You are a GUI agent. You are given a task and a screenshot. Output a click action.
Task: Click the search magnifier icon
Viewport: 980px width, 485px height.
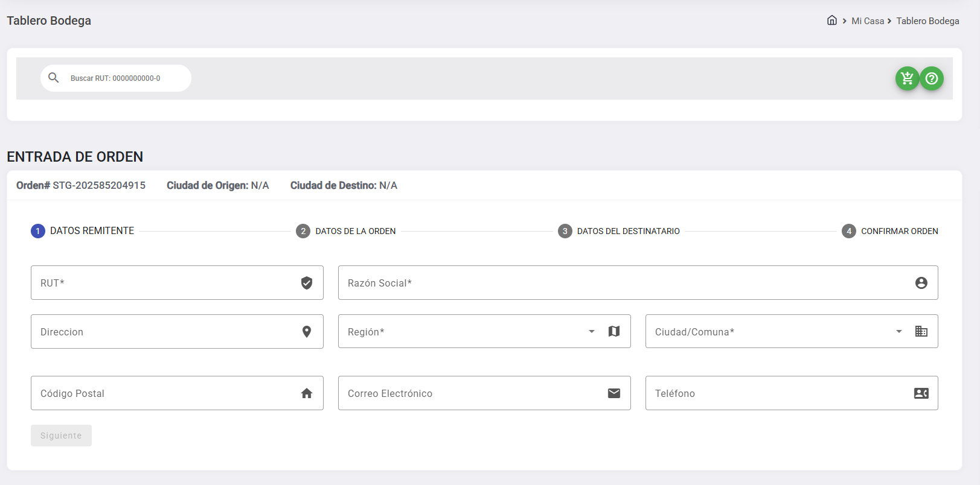[x=54, y=78]
